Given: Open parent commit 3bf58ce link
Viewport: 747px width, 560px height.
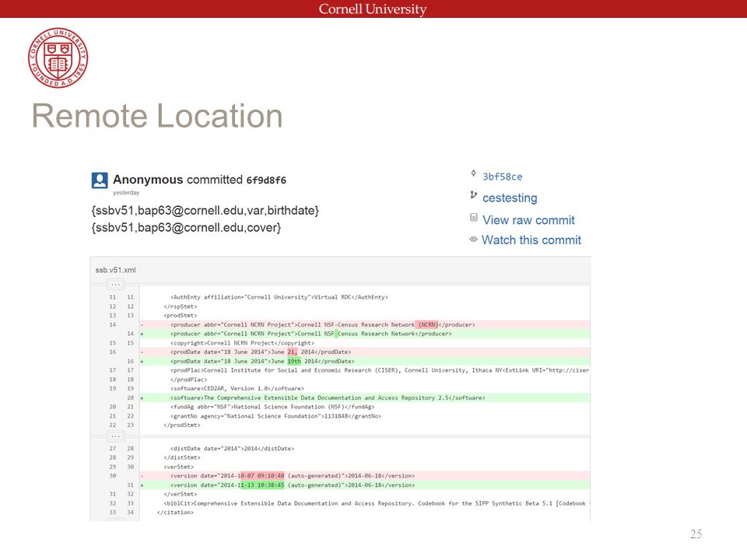Looking at the screenshot, I should coord(502,177).
